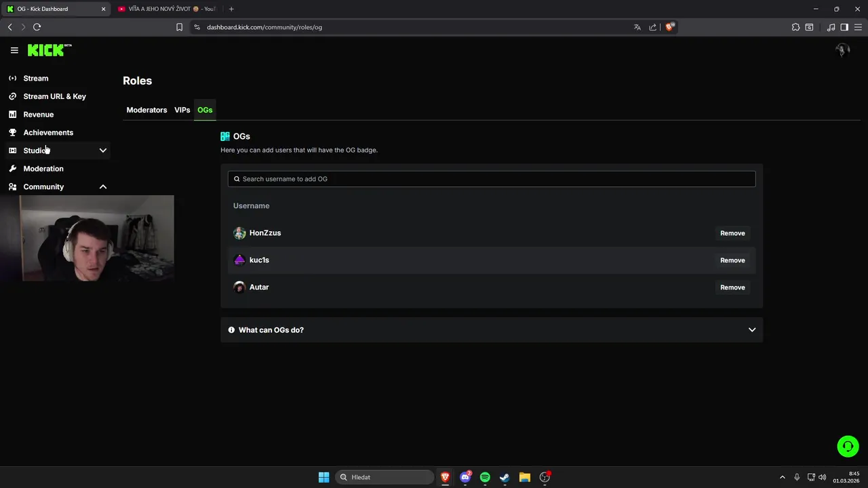This screenshot has width=868, height=488.
Task: Open the green support chat bubble
Action: coord(848,446)
